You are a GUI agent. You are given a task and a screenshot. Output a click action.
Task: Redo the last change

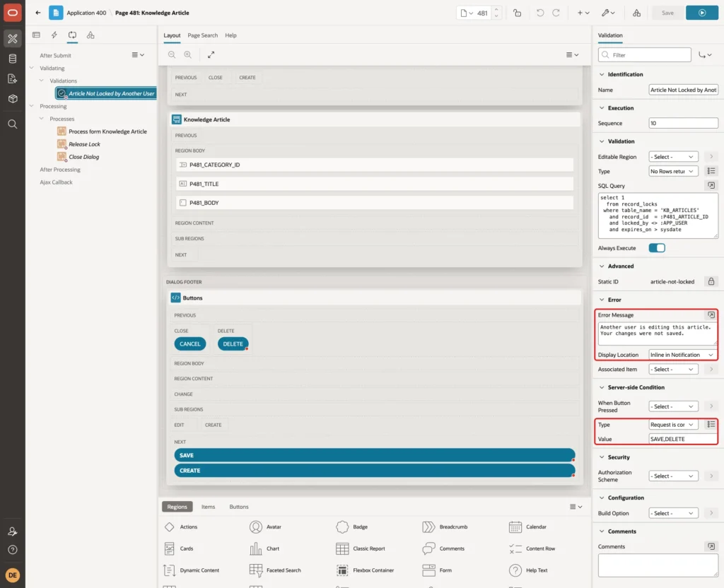(x=556, y=13)
